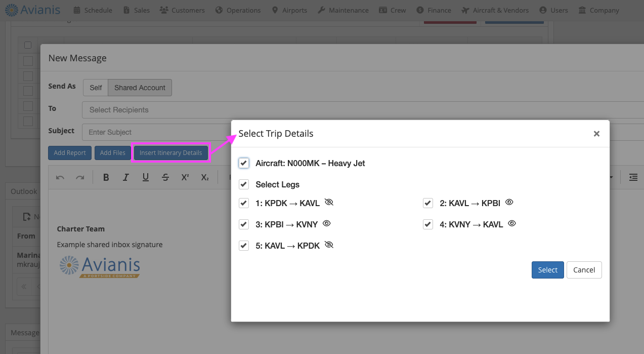The height and width of the screenshot is (354, 644).
Task: Toggle eye icon for leg 2 KAVL→KPBI
Action: click(509, 202)
